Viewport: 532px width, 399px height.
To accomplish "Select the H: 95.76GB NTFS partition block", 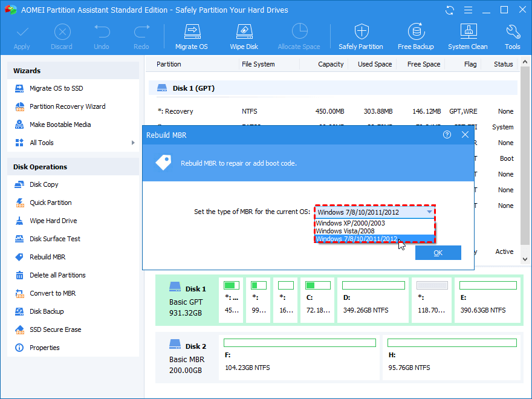I will pos(452,358).
